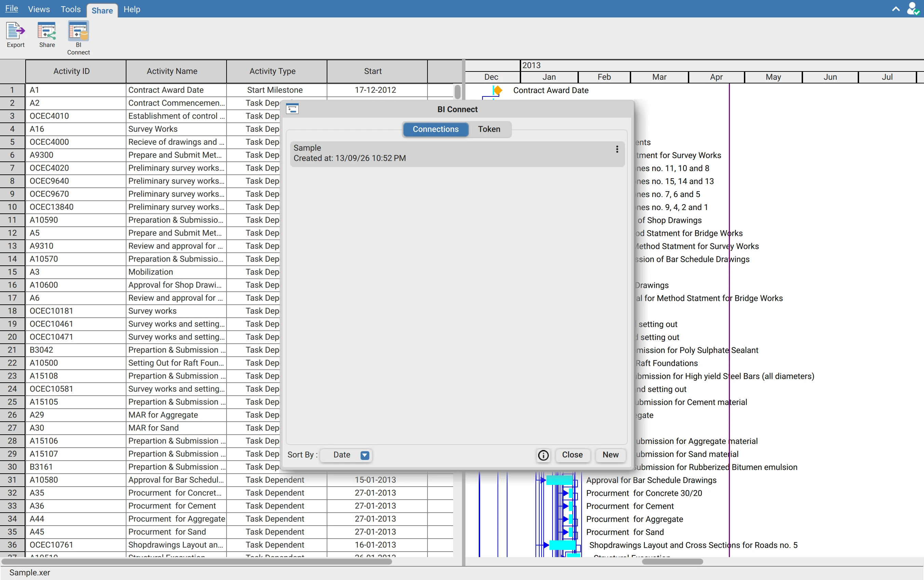Open the Views menu

click(x=39, y=9)
